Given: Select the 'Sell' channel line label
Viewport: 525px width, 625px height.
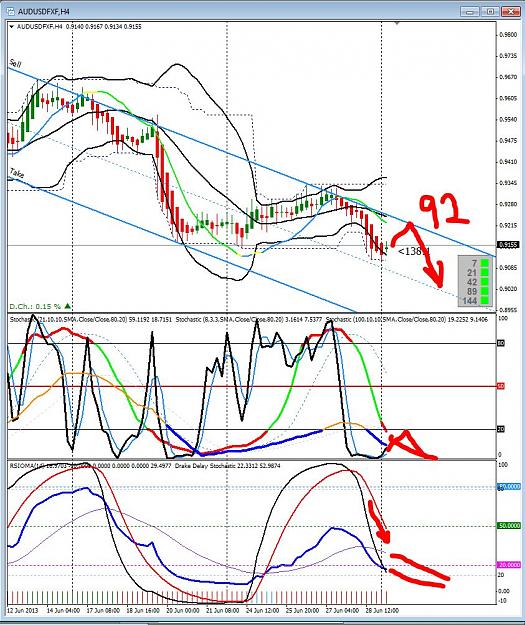Looking at the screenshot, I should click(x=16, y=63).
